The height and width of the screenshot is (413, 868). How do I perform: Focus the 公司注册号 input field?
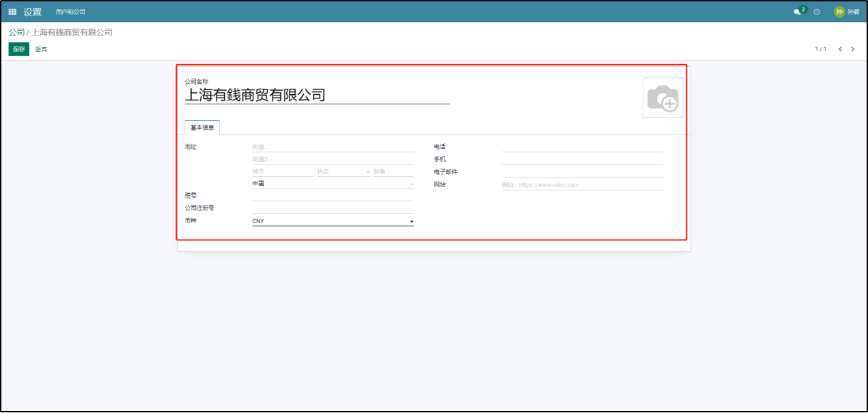333,208
